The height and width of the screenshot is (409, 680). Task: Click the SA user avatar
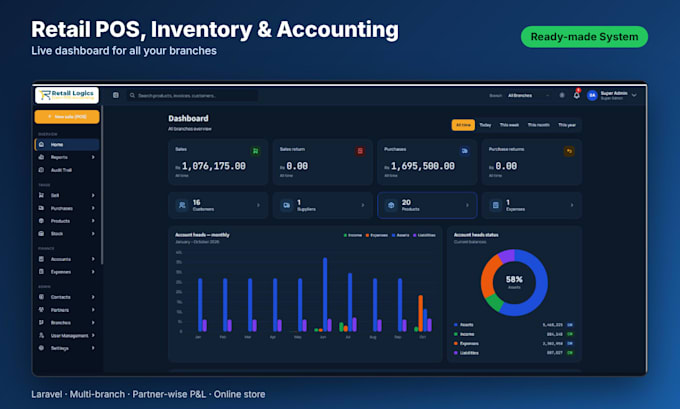click(x=592, y=95)
